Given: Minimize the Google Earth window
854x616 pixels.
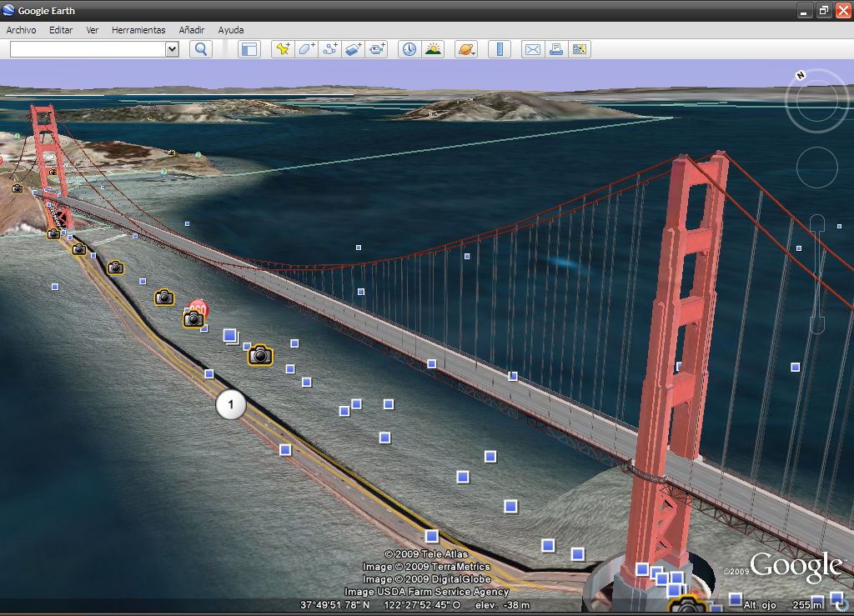Looking at the screenshot, I should (805, 10).
